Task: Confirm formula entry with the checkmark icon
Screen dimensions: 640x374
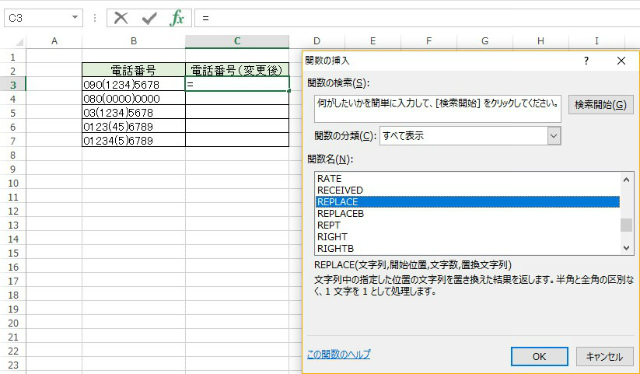Action: (149, 18)
